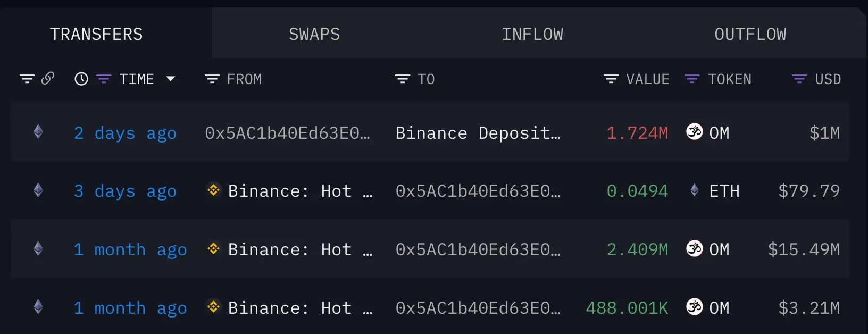The width and height of the screenshot is (868, 334).
Task: Toggle the filter on the TOKEN column
Action: [692, 79]
